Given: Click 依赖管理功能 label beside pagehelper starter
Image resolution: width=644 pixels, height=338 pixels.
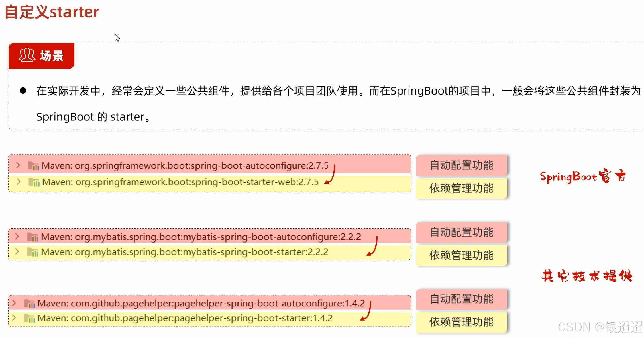Looking at the screenshot, I should [461, 322].
